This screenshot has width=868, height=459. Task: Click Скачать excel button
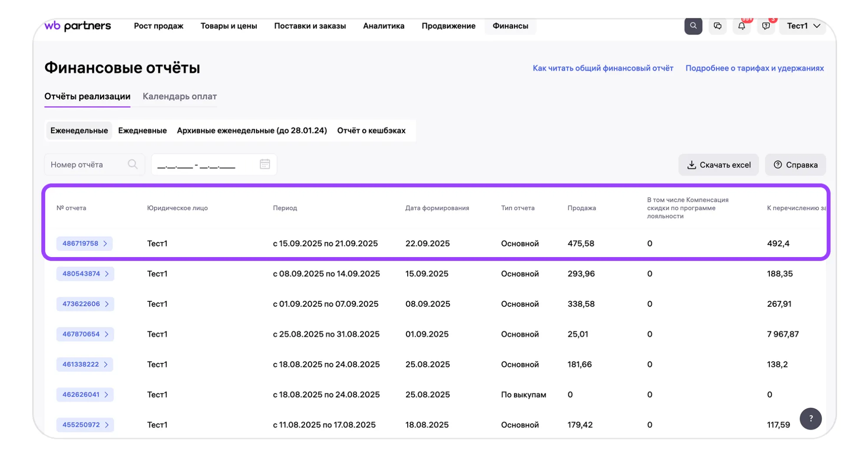click(x=719, y=165)
